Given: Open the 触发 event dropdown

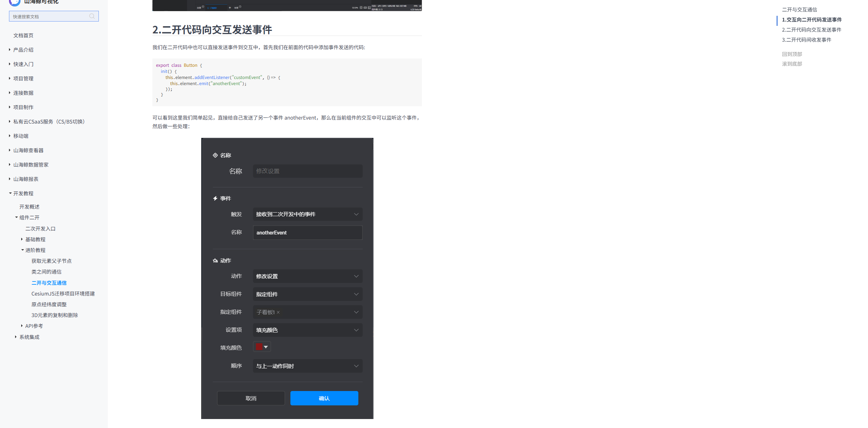Looking at the screenshot, I should coord(307,214).
